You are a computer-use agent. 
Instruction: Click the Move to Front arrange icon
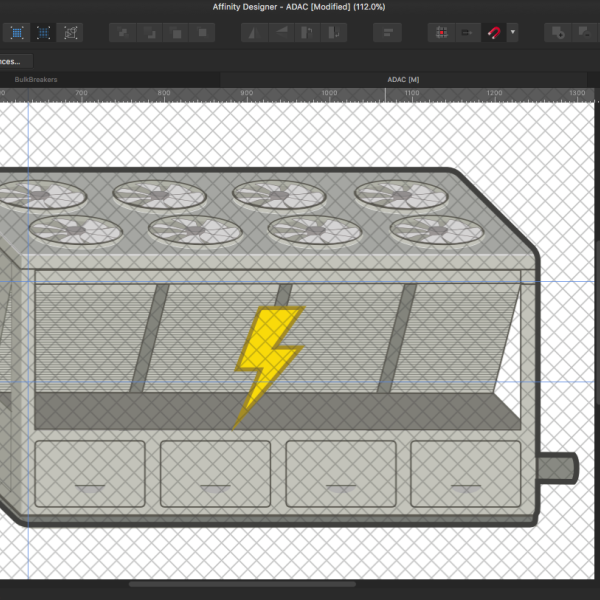[x=203, y=32]
